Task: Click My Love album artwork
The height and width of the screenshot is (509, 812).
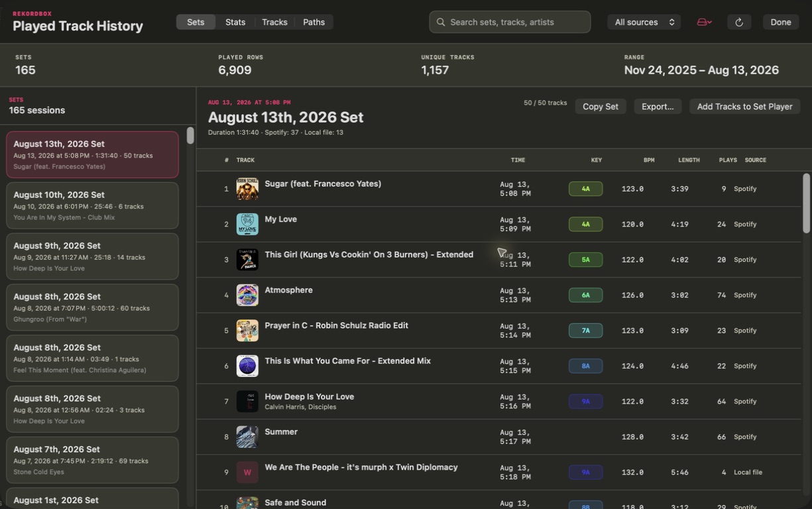Action: point(247,224)
